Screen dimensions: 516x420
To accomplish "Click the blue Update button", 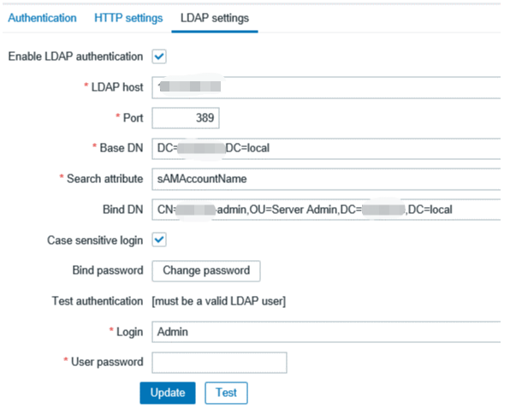I will tap(168, 393).
